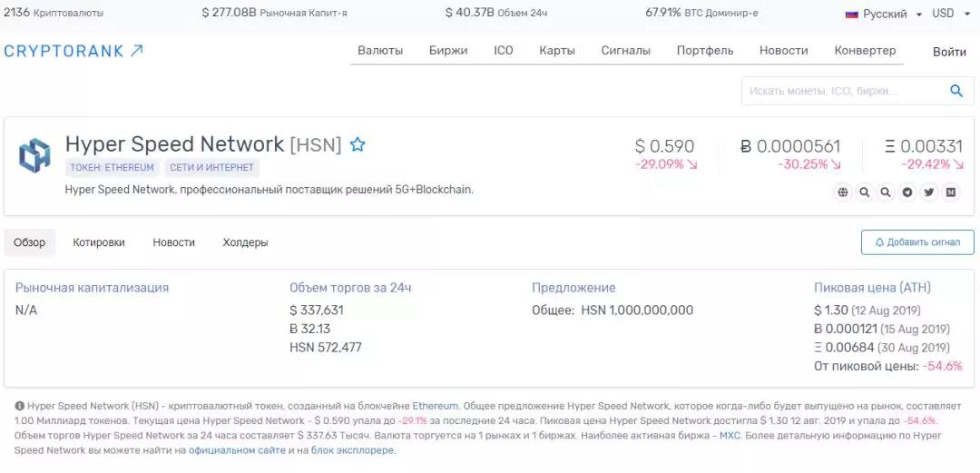This screenshot has height=473, width=980.
Task: Open the Telegram channel icon
Action: 907,192
